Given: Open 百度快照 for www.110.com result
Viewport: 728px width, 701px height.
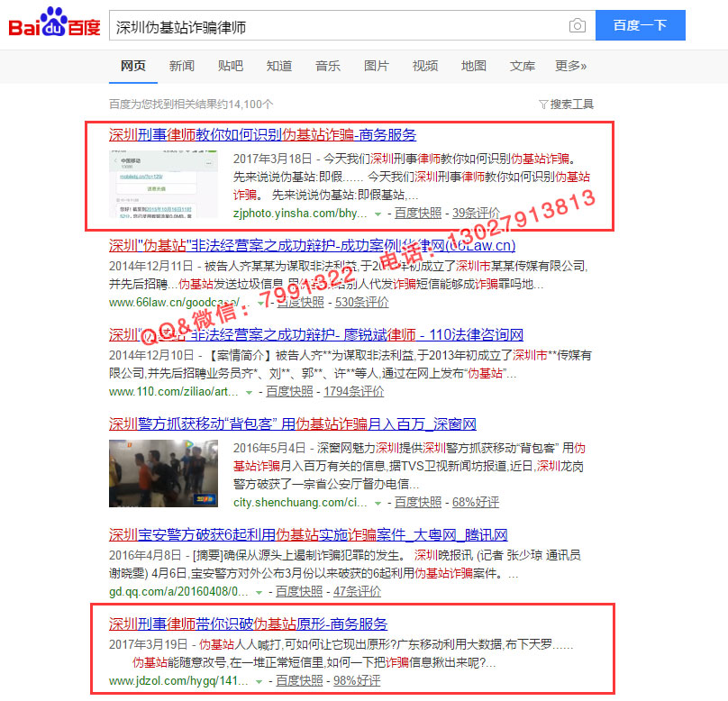Looking at the screenshot, I should tap(289, 391).
